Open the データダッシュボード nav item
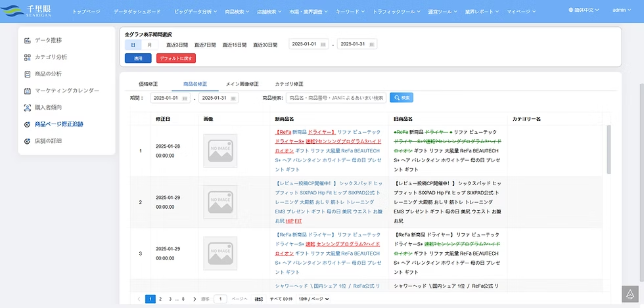The image size is (644, 308). (137, 12)
